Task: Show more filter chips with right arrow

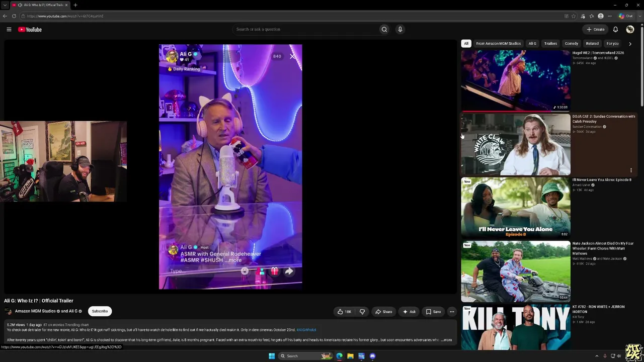Action: click(630, 44)
